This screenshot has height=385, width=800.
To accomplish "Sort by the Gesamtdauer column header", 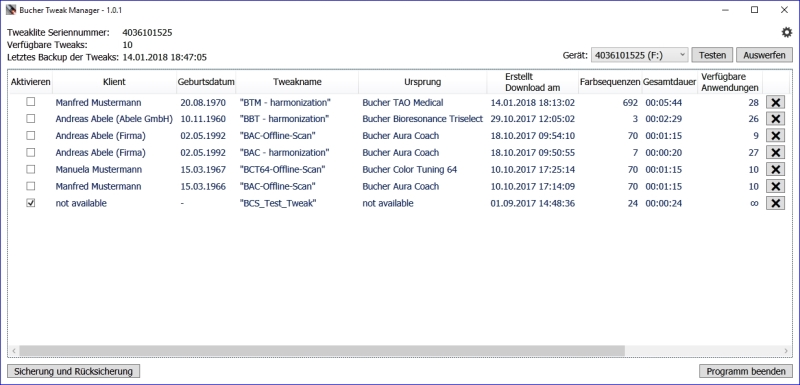I will pos(669,82).
